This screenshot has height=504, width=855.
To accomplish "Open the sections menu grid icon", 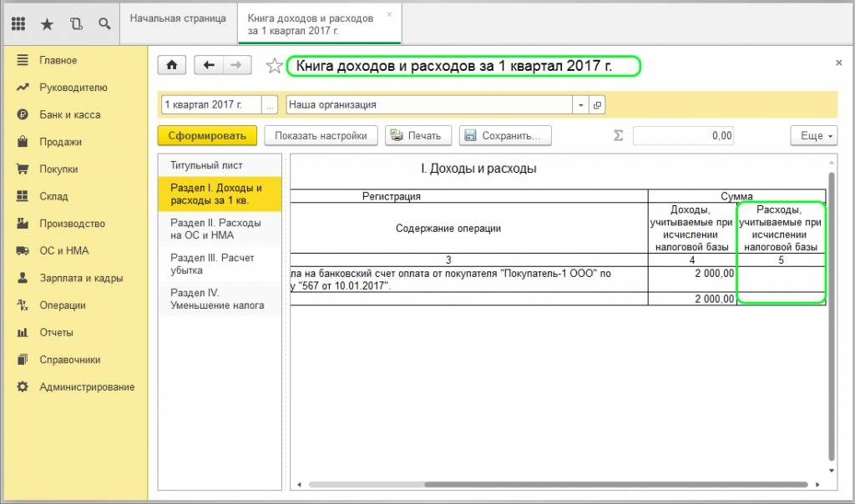I will 18,24.
